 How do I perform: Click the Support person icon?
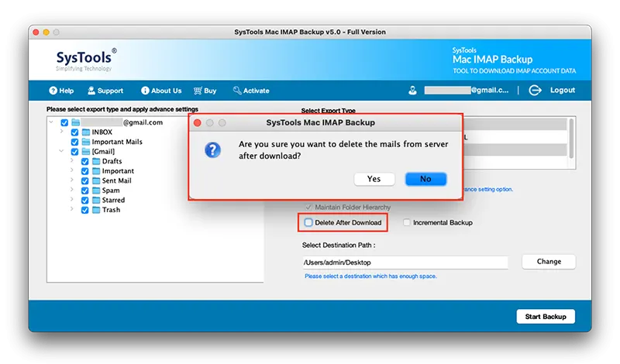coord(91,91)
